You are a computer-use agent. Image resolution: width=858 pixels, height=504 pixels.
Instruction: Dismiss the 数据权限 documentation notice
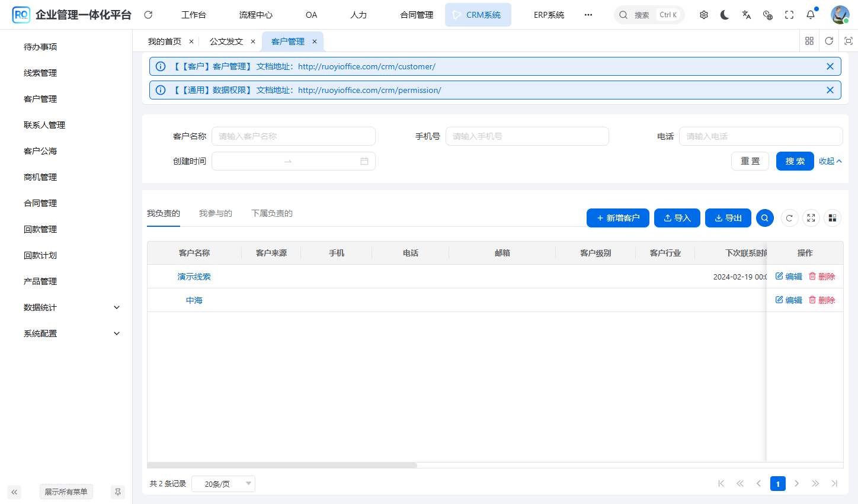830,90
